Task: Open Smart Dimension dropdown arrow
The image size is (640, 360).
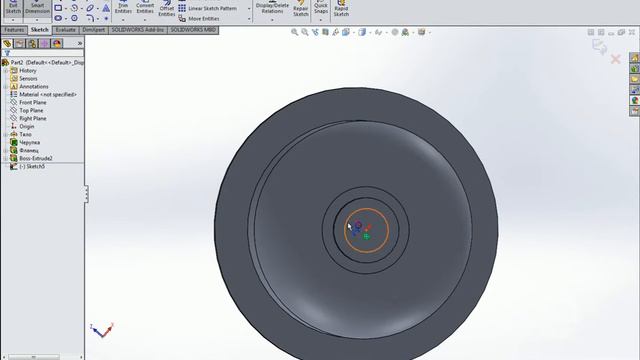Action: (37, 20)
